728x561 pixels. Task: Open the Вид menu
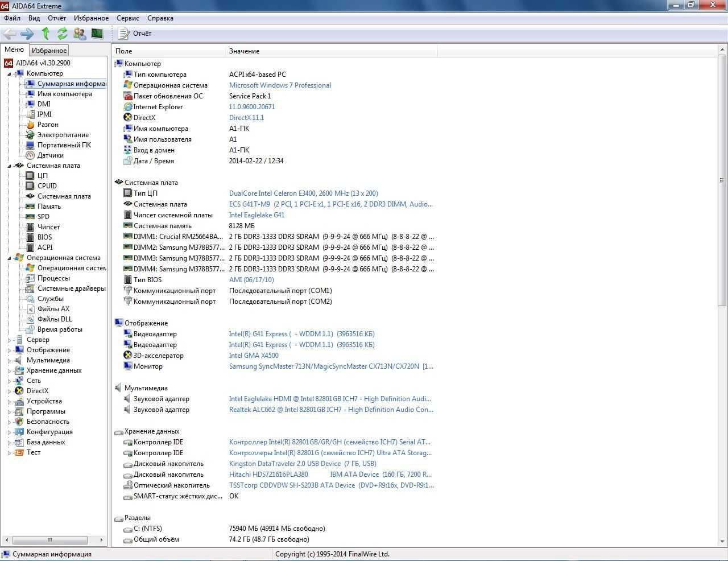(34, 18)
